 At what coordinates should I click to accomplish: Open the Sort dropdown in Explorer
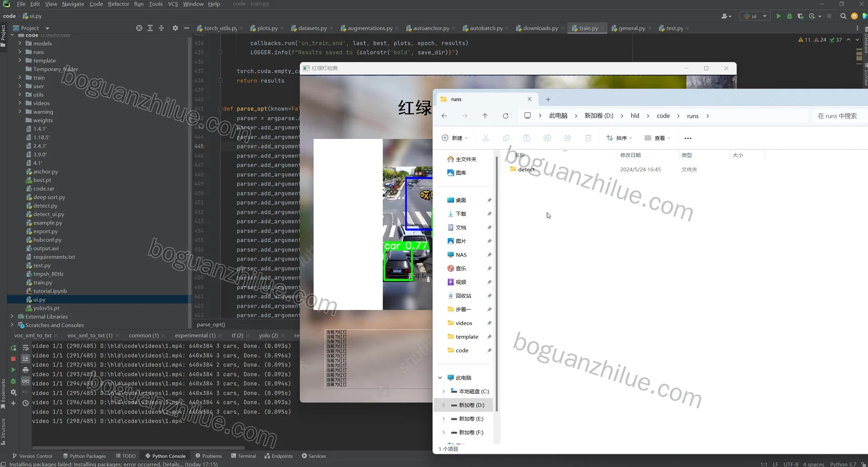(x=619, y=138)
